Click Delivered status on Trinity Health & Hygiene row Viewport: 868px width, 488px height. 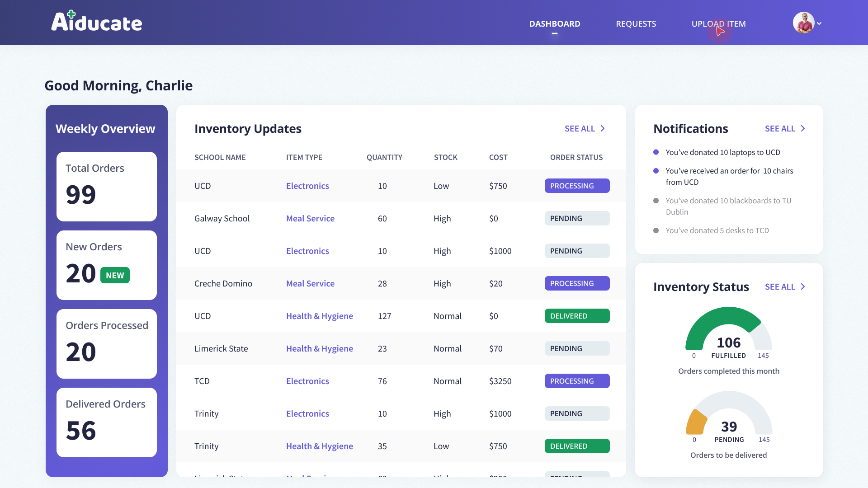click(577, 446)
